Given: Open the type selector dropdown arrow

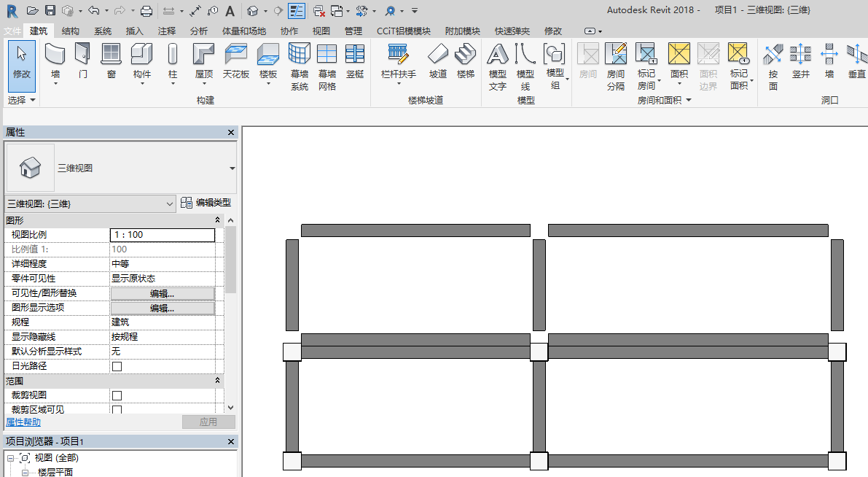Looking at the screenshot, I should tap(232, 168).
